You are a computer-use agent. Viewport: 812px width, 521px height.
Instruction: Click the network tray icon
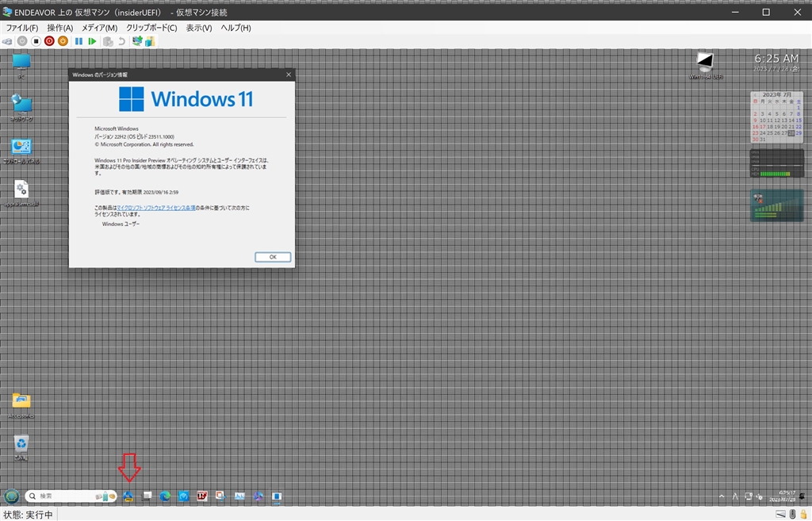coord(749,496)
